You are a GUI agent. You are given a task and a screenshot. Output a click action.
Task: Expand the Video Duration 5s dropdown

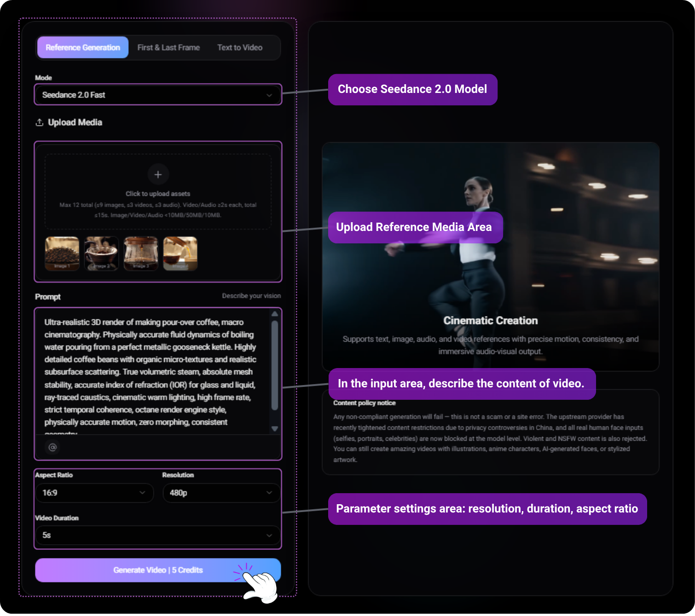click(158, 535)
